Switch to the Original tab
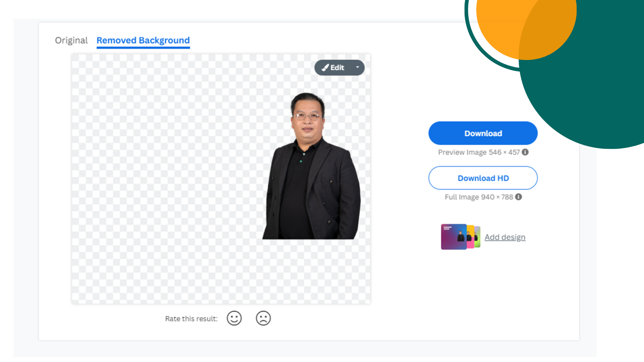This screenshot has height=362, width=644. coord(71,41)
